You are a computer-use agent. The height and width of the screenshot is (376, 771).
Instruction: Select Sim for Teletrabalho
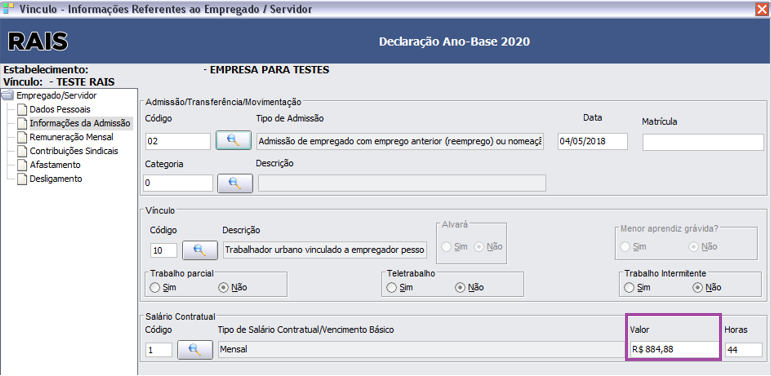tap(391, 288)
